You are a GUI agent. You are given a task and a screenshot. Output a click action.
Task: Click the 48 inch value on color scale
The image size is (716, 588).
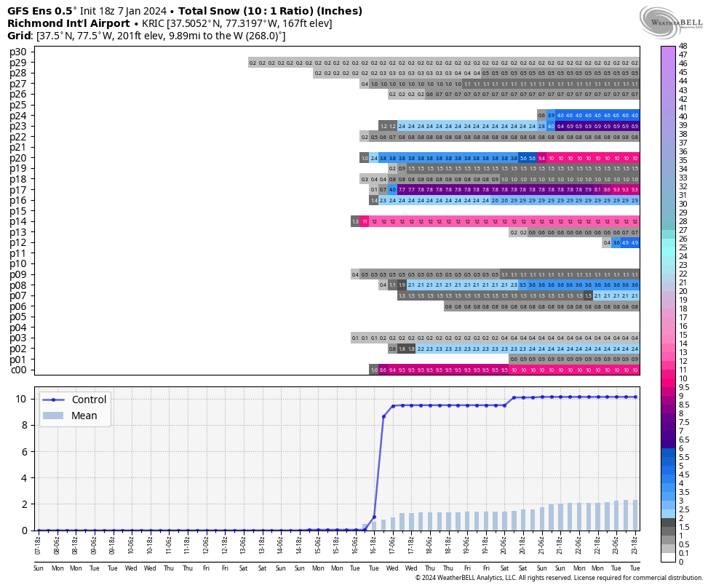pyautogui.click(x=683, y=46)
